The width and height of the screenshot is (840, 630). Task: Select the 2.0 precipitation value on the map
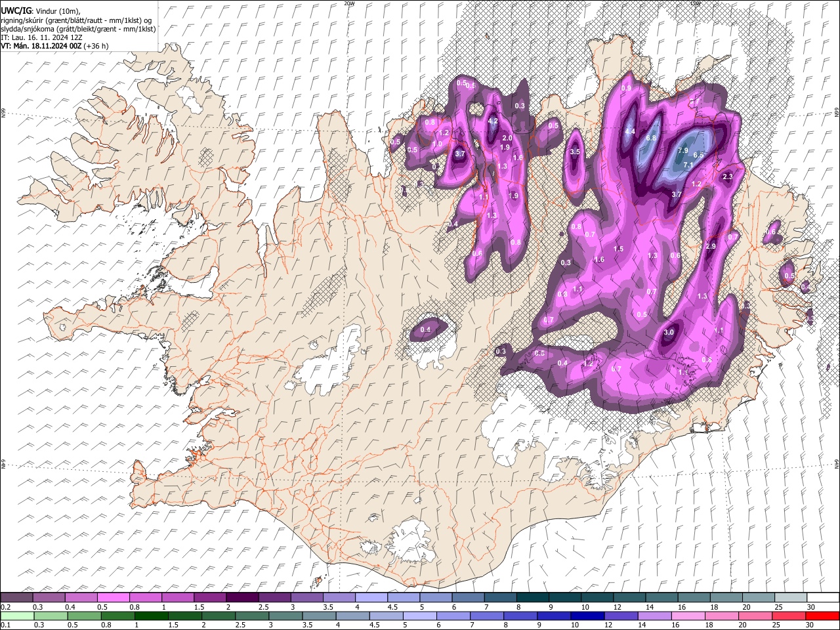tap(507, 138)
